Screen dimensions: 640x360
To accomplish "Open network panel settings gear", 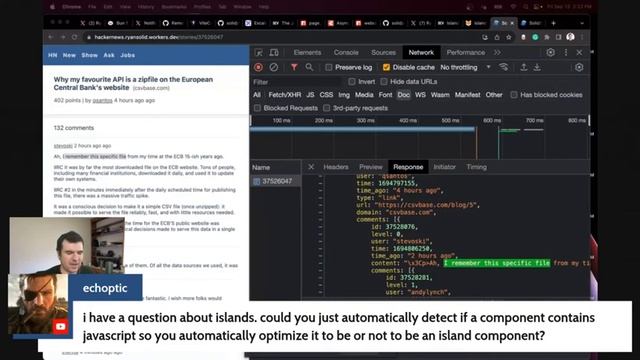I will tap(579, 67).
